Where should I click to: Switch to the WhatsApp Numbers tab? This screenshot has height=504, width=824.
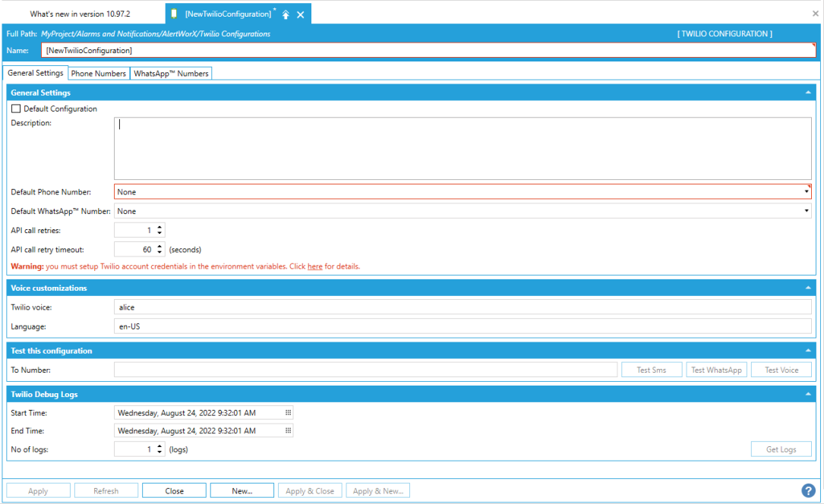click(171, 74)
